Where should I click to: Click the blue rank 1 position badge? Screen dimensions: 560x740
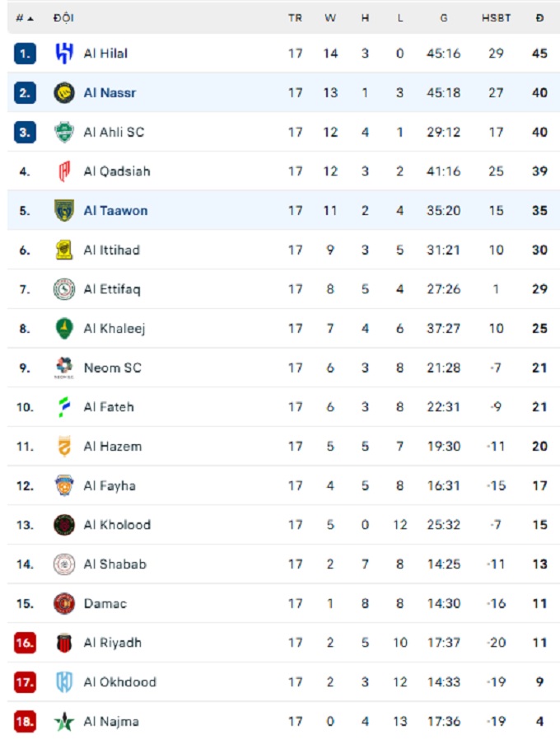(x=25, y=54)
